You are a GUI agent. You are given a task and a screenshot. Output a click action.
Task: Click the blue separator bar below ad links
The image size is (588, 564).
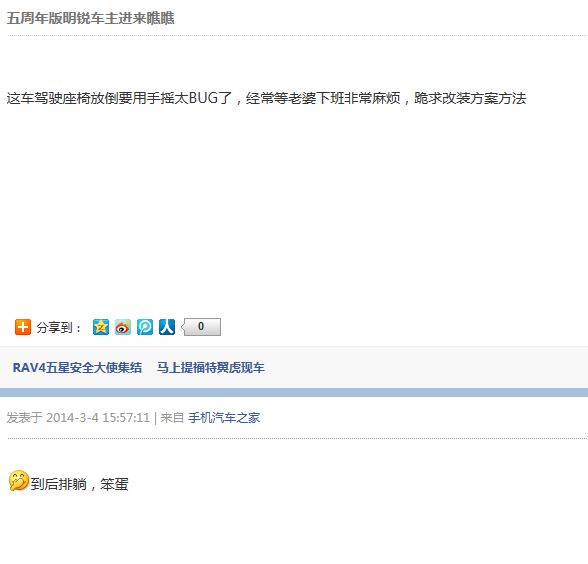tap(294, 393)
